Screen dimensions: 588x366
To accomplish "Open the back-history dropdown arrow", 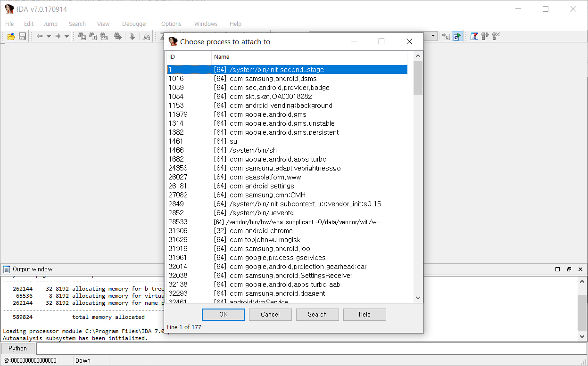I will pyautogui.click(x=49, y=36).
